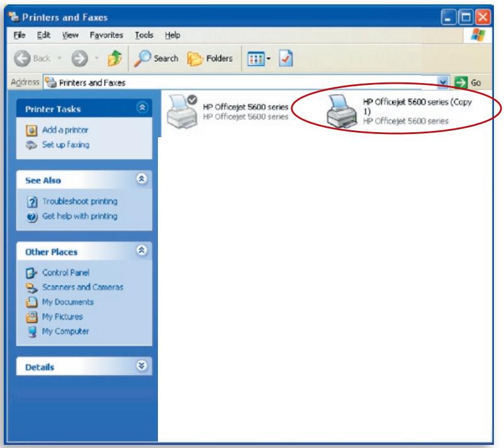Open the Address bar dropdown list

[443, 82]
